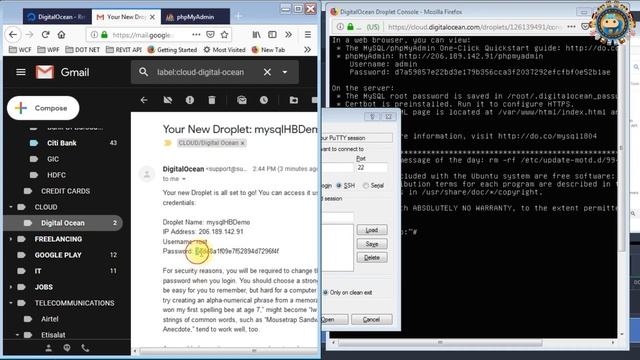Image resolution: width=640 pixels, height=360 pixels.
Task: Open Most Visited bookmark
Action: 224,50
